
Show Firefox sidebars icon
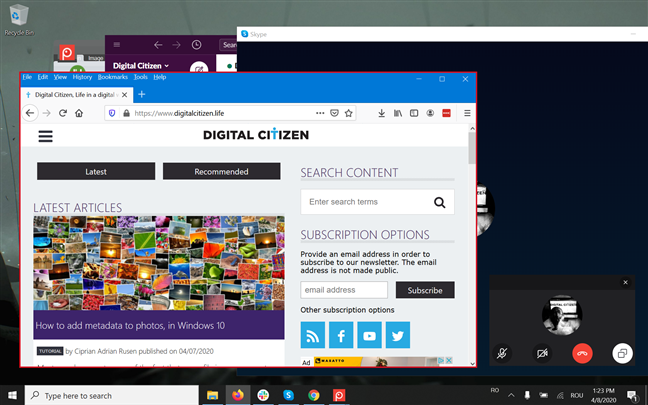tap(414, 113)
